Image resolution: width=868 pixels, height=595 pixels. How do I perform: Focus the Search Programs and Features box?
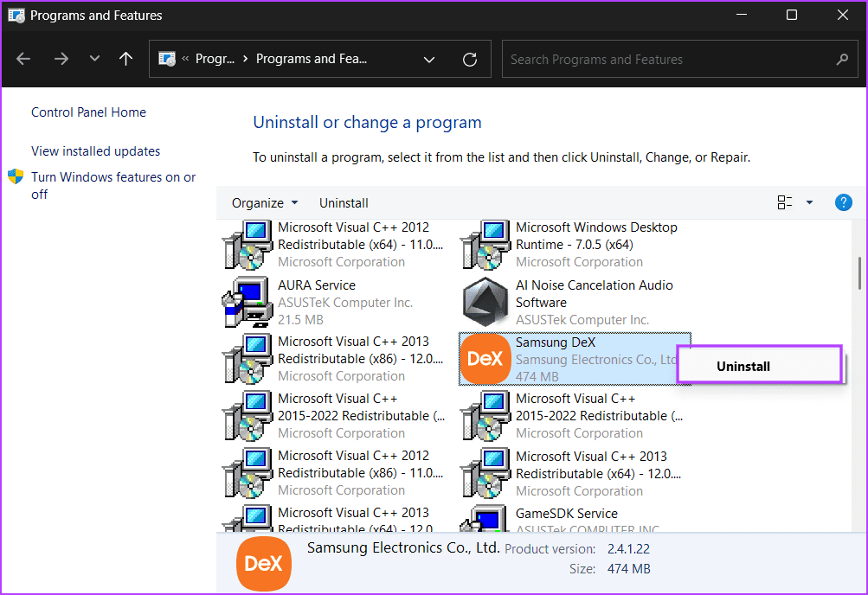pos(680,59)
